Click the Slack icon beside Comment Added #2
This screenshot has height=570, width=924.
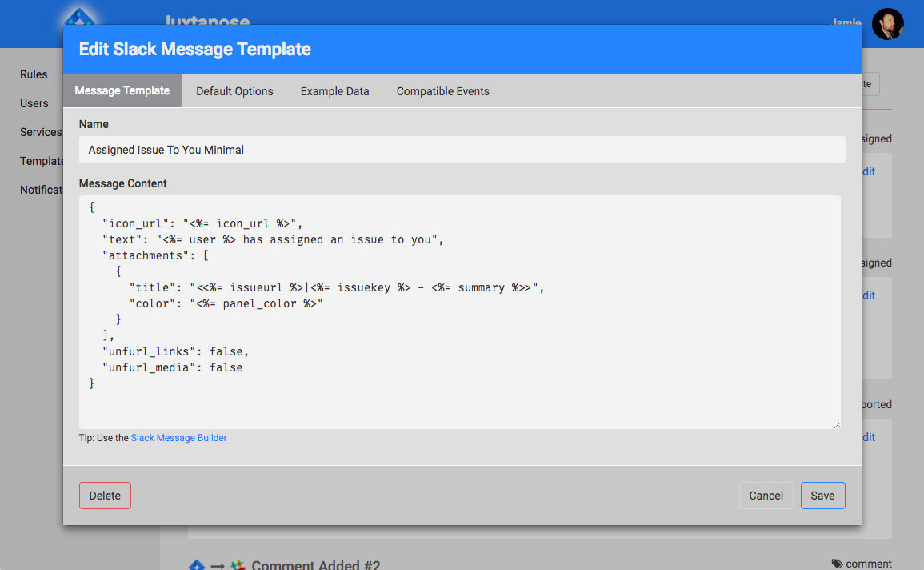pyautogui.click(x=238, y=565)
